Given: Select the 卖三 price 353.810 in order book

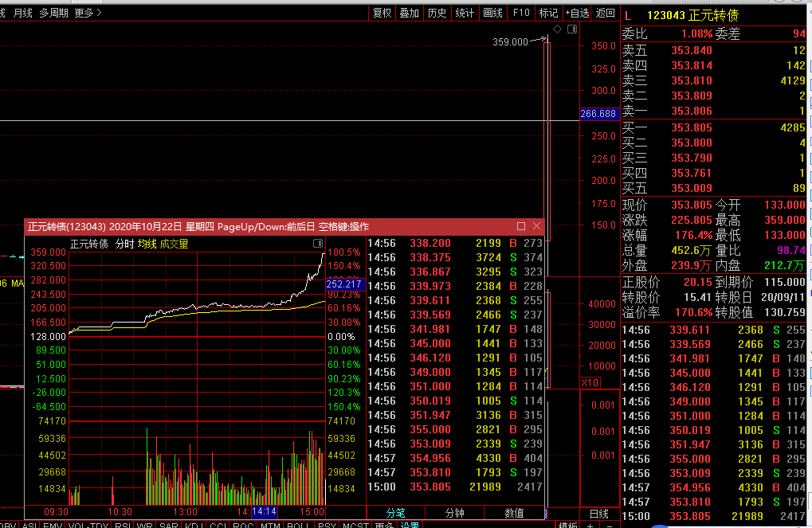Looking at the screenshot, I should tap(692, 80).
